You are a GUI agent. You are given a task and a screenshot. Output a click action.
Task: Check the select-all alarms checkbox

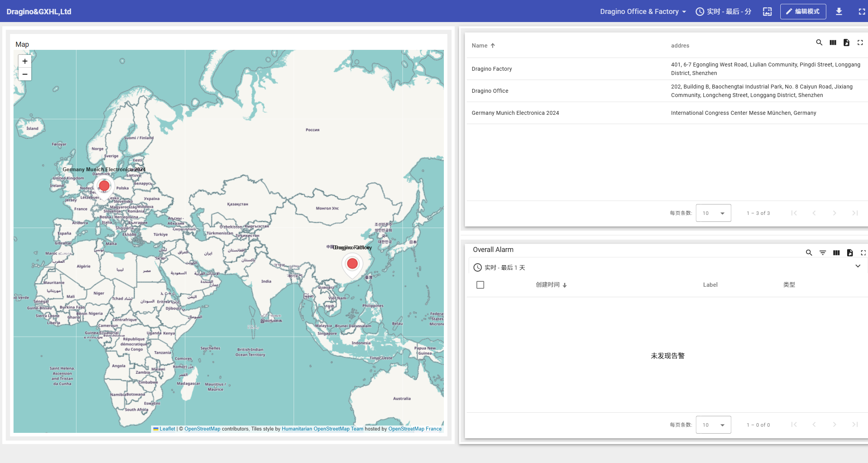click(x=480, y=285)
